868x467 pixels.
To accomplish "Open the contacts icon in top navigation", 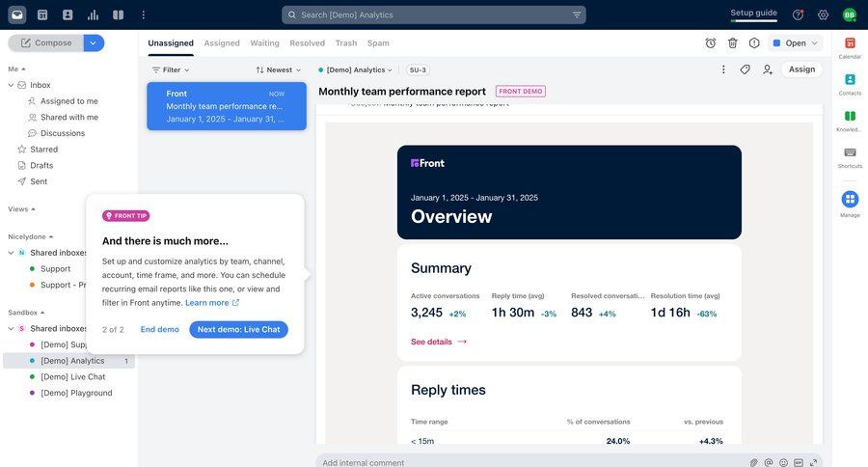I will coord(68,15).
